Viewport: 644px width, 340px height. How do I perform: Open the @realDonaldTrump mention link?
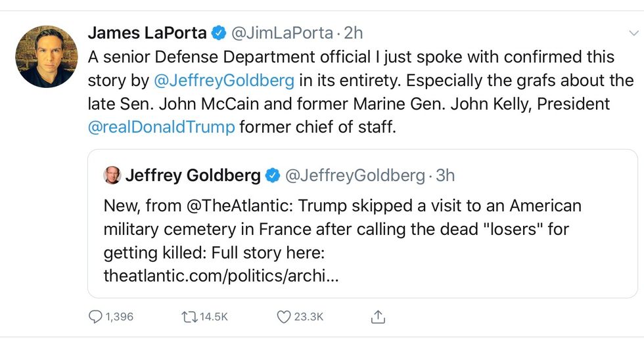(161, 127)
